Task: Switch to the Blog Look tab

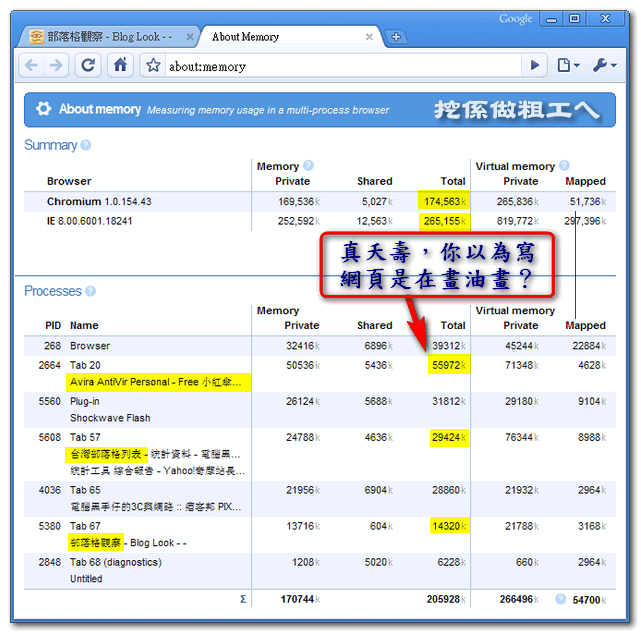Action: click(108, 37)
